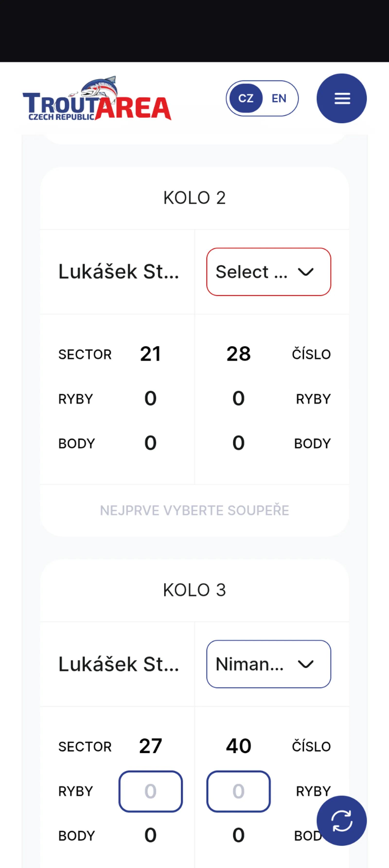
Task: Tap sector number 21 in Kolo 2
Action: coord(150,354)
